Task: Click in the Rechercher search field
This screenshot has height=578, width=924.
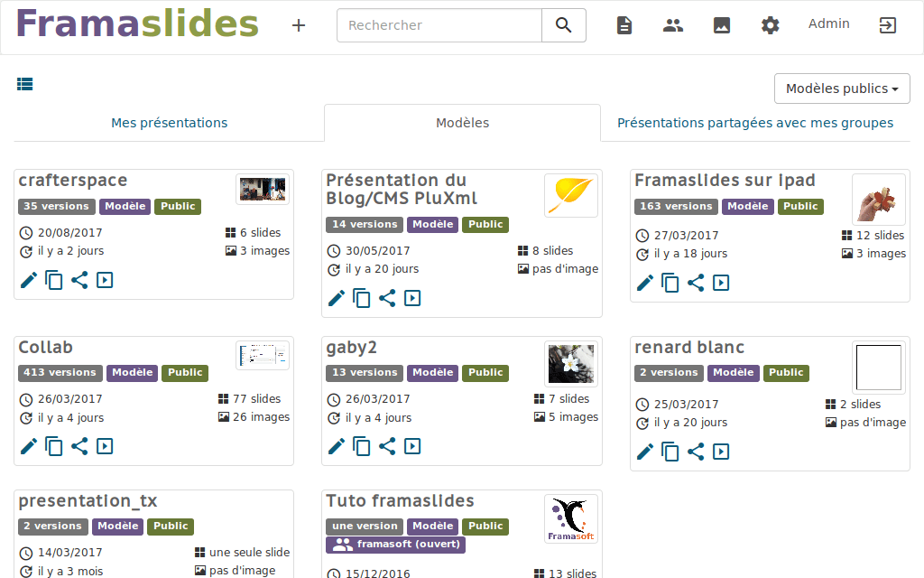Action: tap(439, 25)
